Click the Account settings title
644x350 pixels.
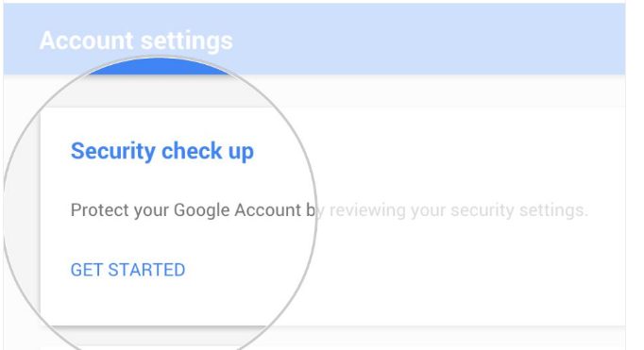(x=136, y=41)
